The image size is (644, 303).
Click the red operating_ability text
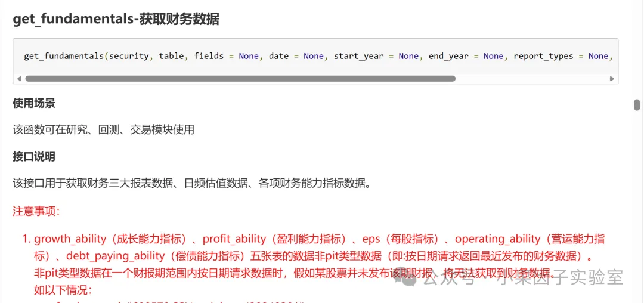click(x=497, y=239)
